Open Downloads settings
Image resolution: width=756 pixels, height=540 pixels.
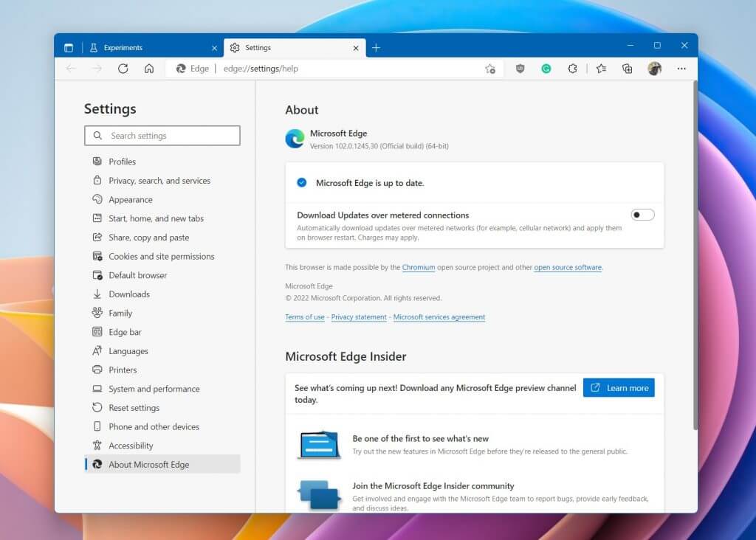pyautogui.click(x=162, y=294)
